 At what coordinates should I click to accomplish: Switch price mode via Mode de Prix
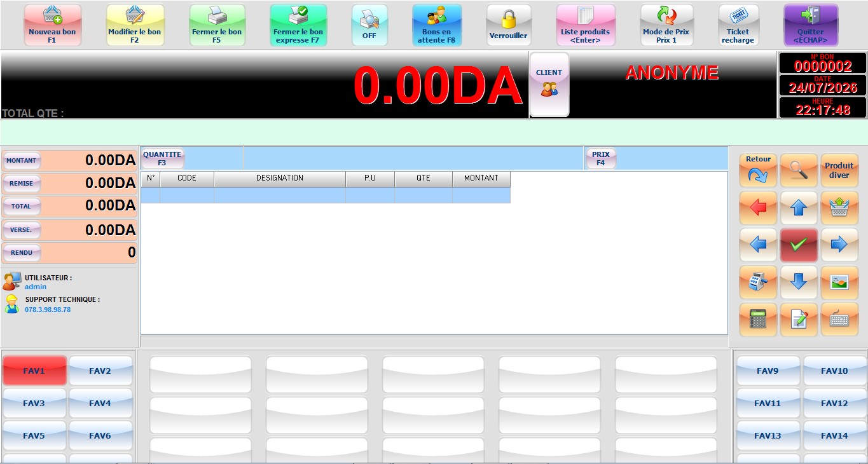point(666,25)
